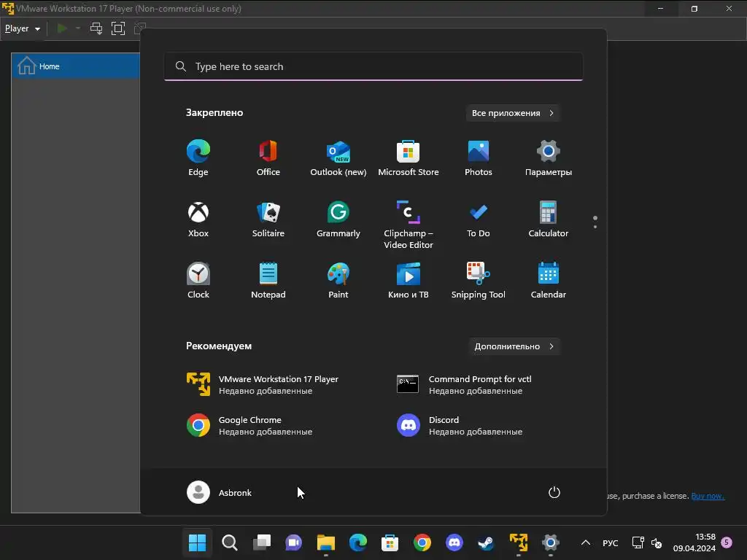Open Task View on the taskbar
Image resolution: width=747 pixels, height=560 pixels.
(x=262, y=542)
